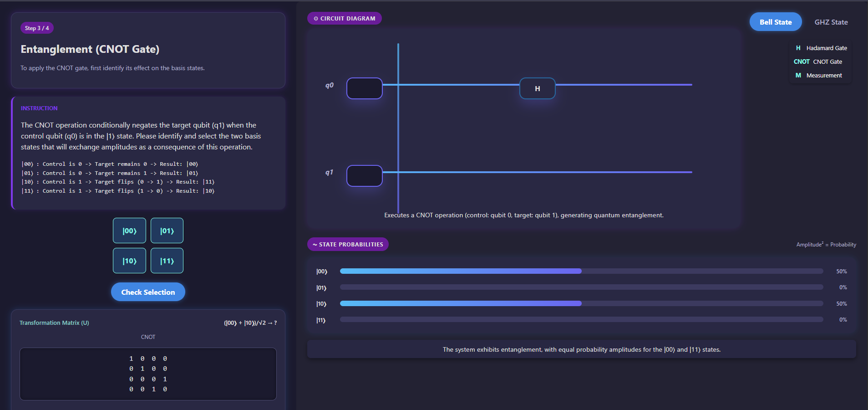Screen dimensions: 868x410
Task: Switch to the GHZ State tab
Action: [x=831, y=22]
